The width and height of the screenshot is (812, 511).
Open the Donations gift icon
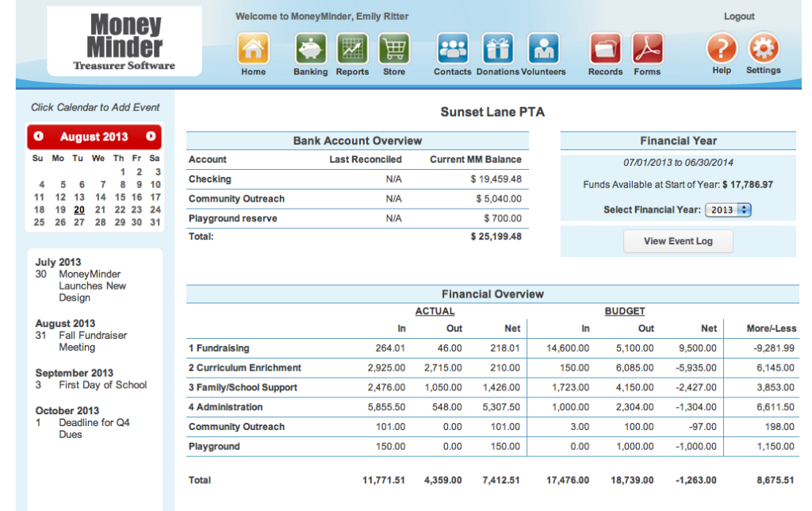[498, 48]
